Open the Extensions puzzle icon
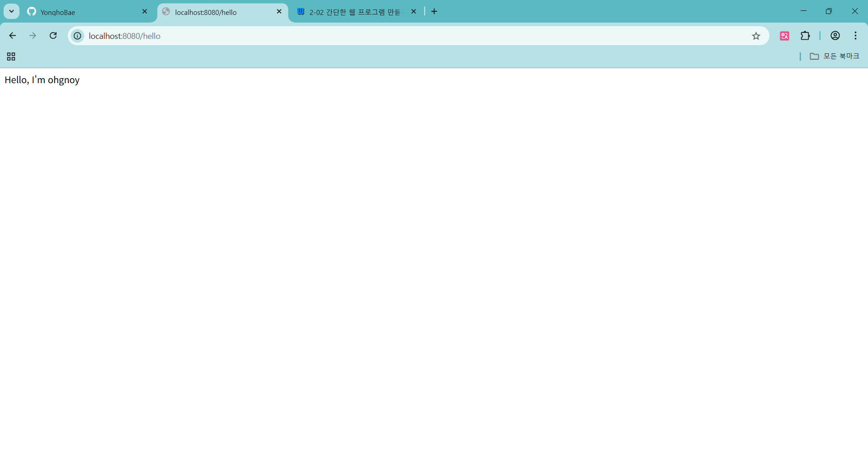868x461 pixels. (805, 36)
